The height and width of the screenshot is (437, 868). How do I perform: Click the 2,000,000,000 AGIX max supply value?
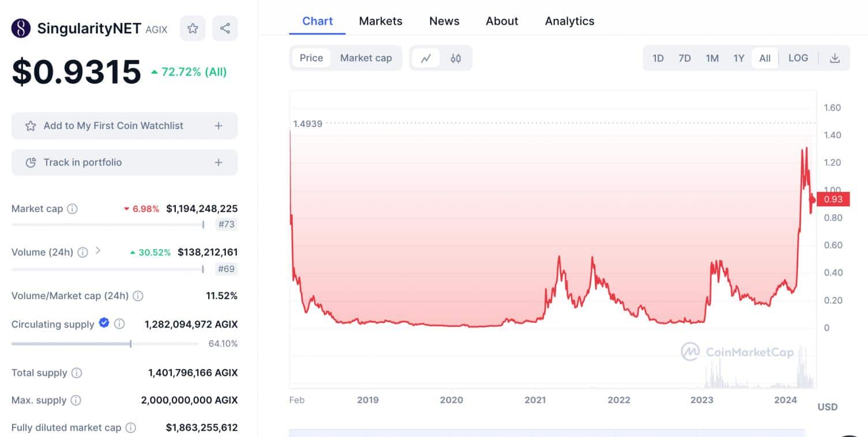(x=190, y=400)
